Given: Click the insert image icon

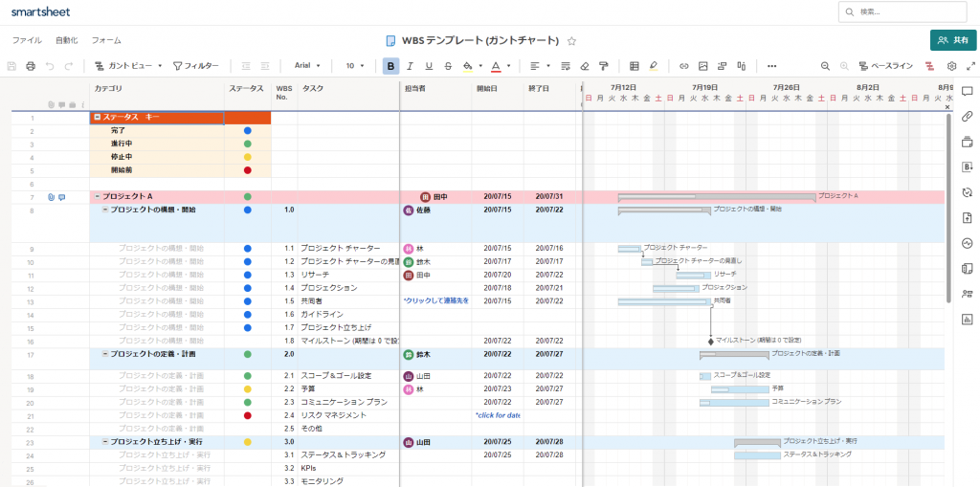Looking at the screenshot, I should pos(703,66).
